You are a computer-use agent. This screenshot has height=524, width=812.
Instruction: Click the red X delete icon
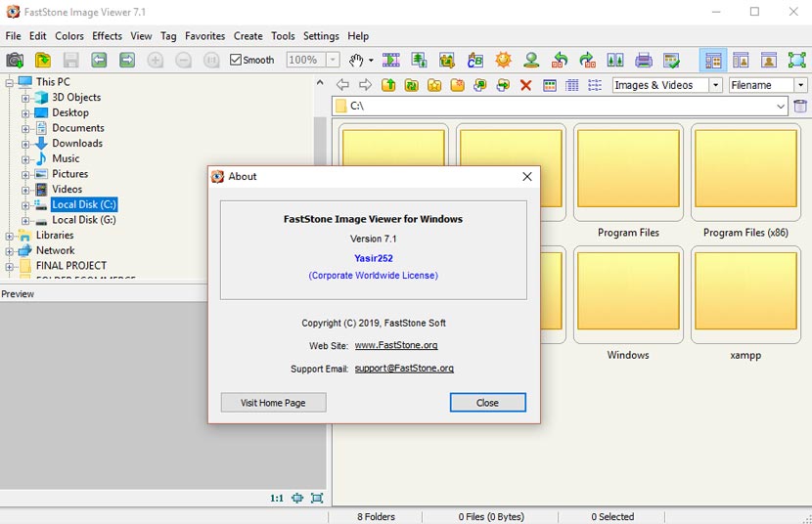(525, 85)
